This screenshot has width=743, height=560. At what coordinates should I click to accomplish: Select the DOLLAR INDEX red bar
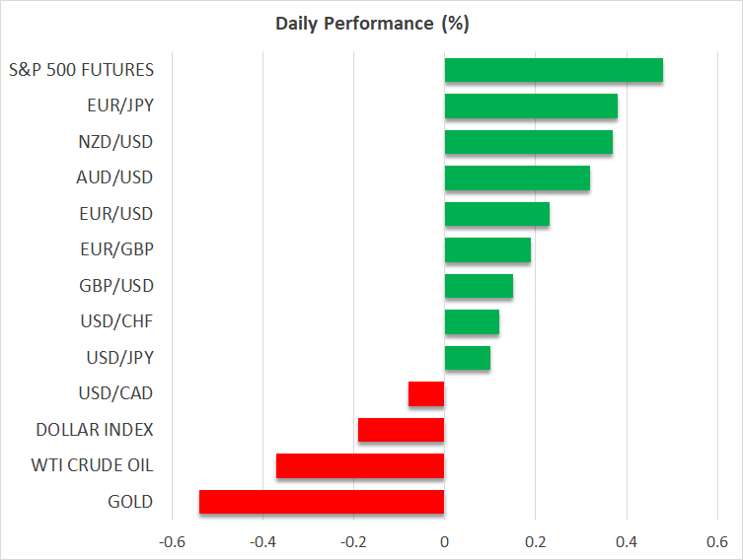tap(401, 430)
